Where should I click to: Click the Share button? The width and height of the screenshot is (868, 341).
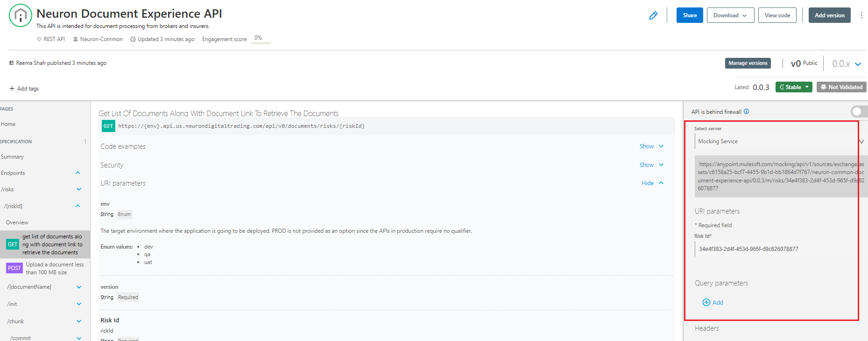pos(689,15)
